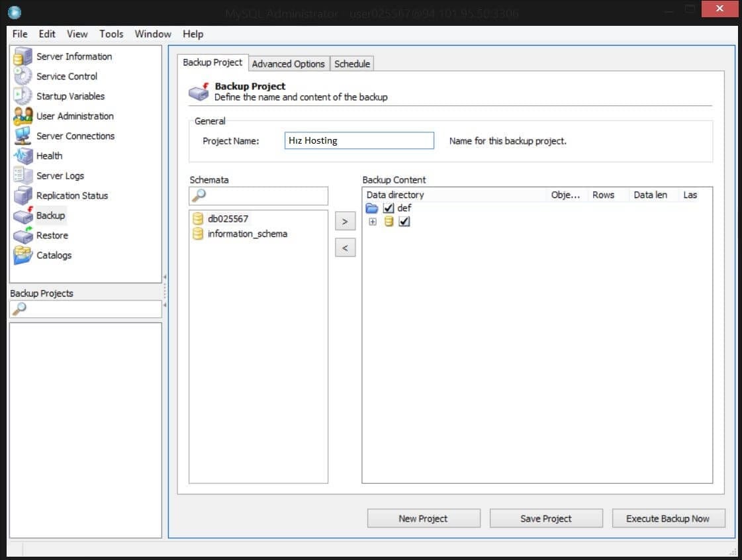
Task: Click the Save Project button
Action: [545, 518]
